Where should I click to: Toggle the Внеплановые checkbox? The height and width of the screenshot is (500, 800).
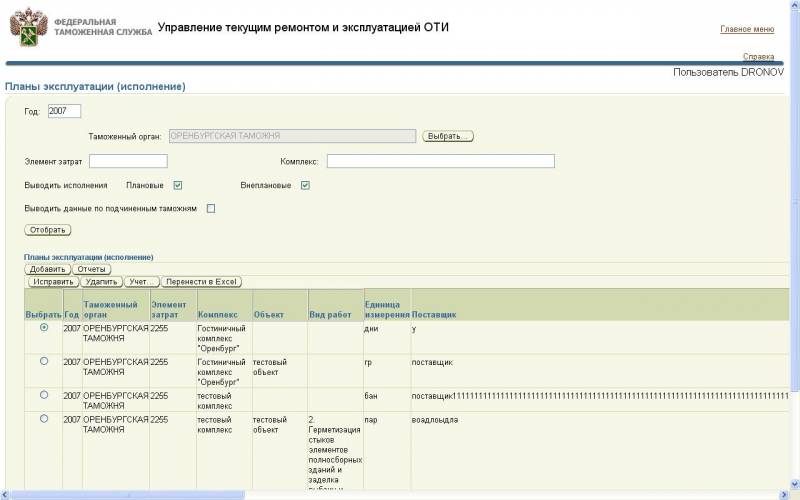pos(305,185)
